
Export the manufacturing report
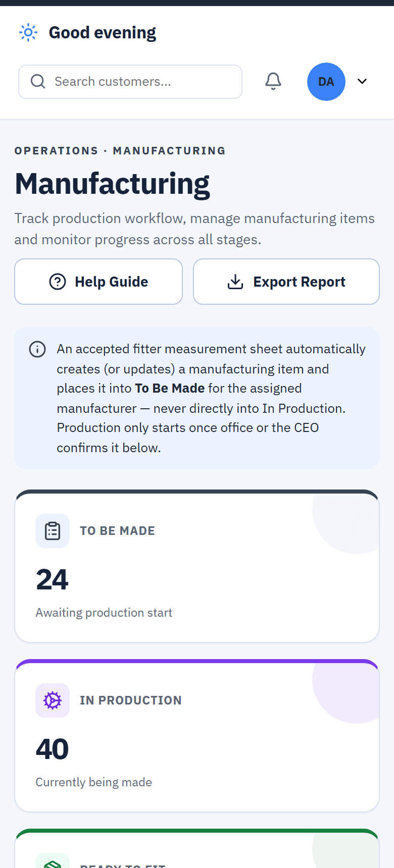click(x=286, y=282)
